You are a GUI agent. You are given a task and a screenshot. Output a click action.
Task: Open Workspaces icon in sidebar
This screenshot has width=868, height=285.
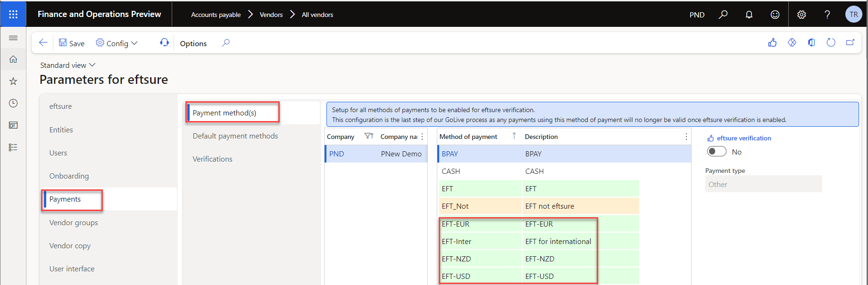[x=13, y=125]
